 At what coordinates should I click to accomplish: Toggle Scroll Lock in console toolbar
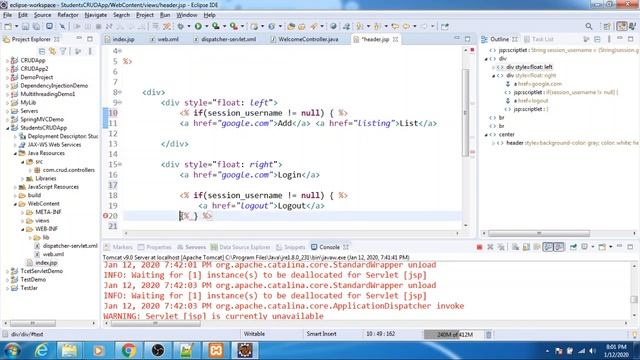526,247
